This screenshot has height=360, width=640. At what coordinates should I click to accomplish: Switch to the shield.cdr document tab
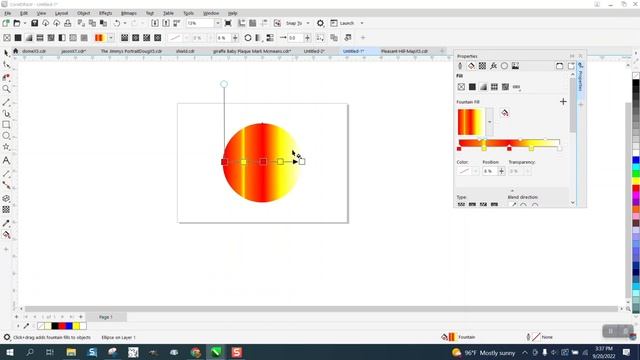pos(185,51)
